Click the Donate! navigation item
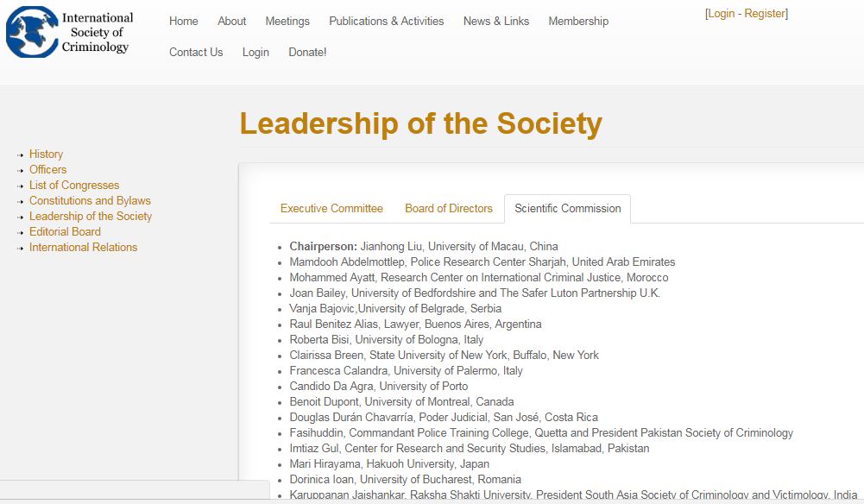Viewport: 864px width, 504px height. pyautogui.click(x=307, y=52)
